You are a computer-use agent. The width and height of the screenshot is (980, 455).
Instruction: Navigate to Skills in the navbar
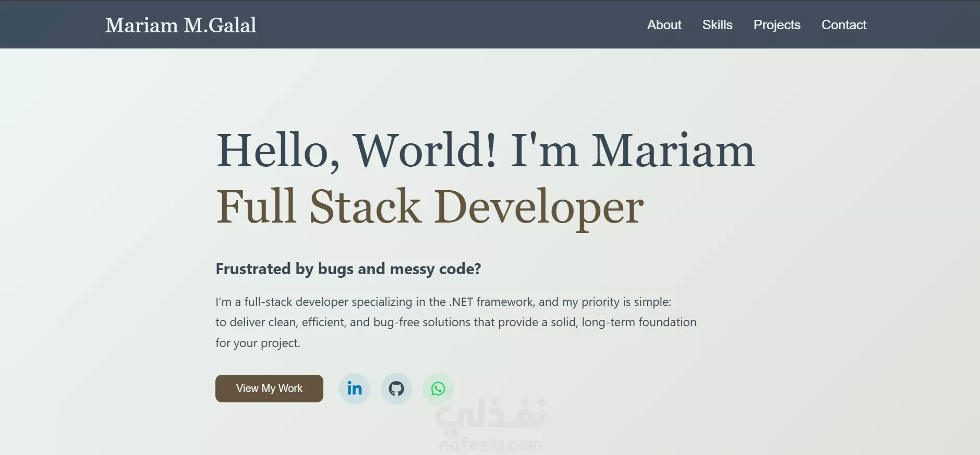click(717, 24)
